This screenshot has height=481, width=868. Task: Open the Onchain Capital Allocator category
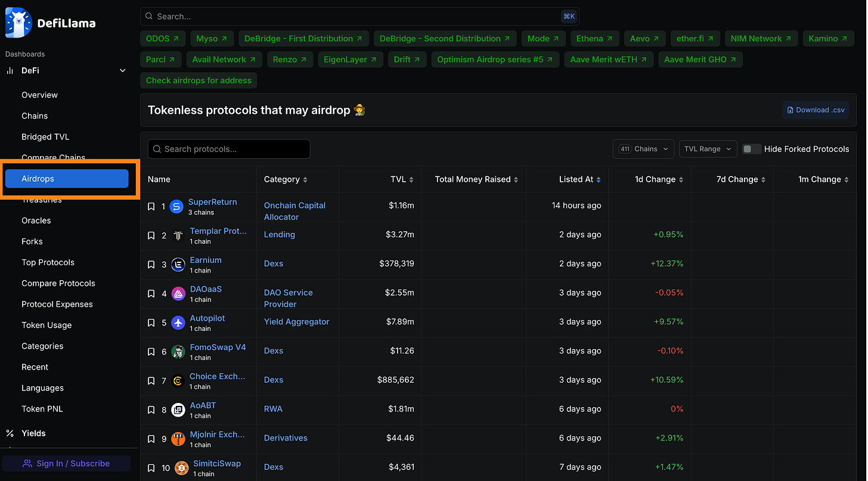(x=294, y=211)
